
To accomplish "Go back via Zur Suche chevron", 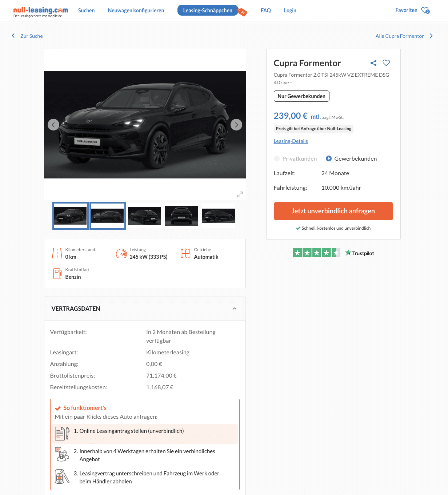I will coord(13,36).
